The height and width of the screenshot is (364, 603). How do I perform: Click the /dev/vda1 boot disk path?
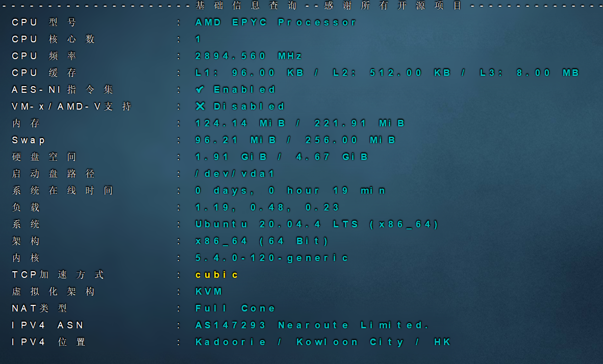[235, 174]
